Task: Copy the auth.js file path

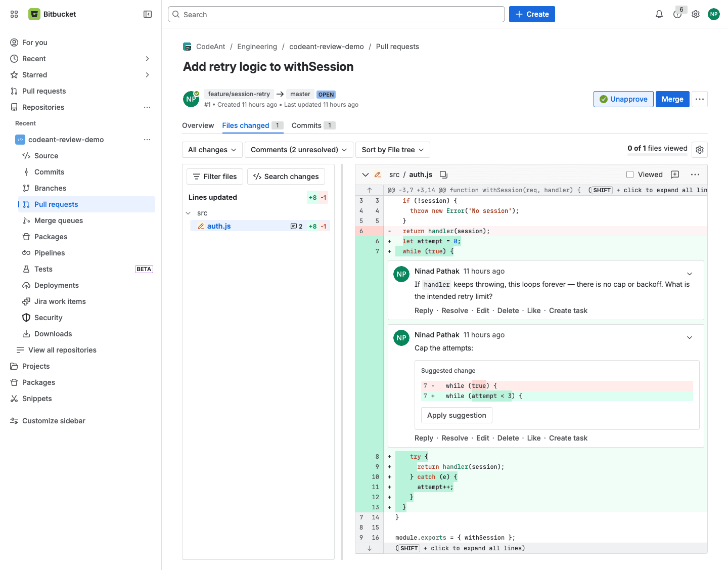Action: [443, 174]
